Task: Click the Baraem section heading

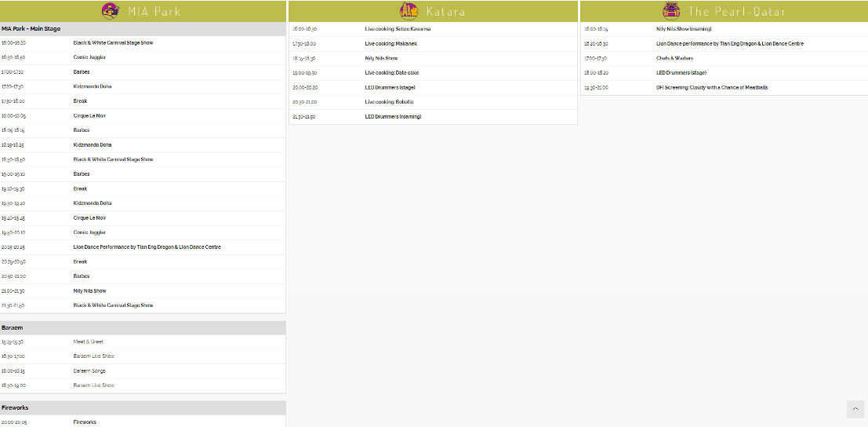Action: (x=13, y=327)
